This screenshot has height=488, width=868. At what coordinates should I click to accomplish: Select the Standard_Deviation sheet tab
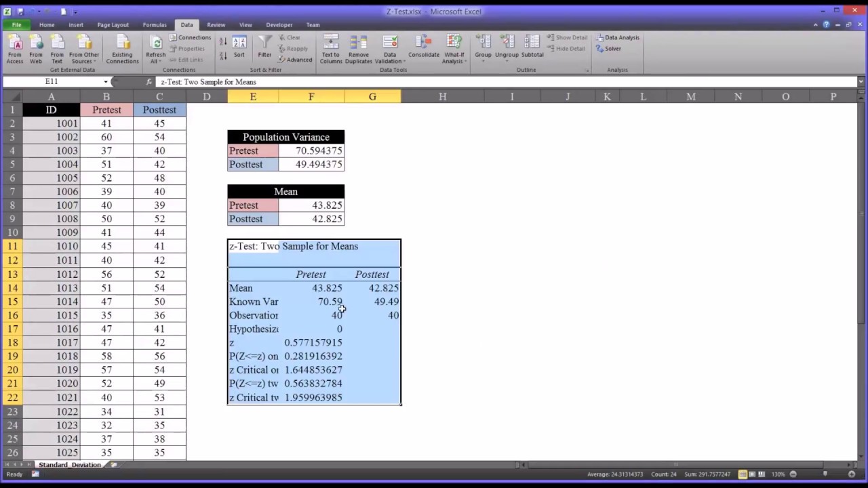[x=69, y=465]
